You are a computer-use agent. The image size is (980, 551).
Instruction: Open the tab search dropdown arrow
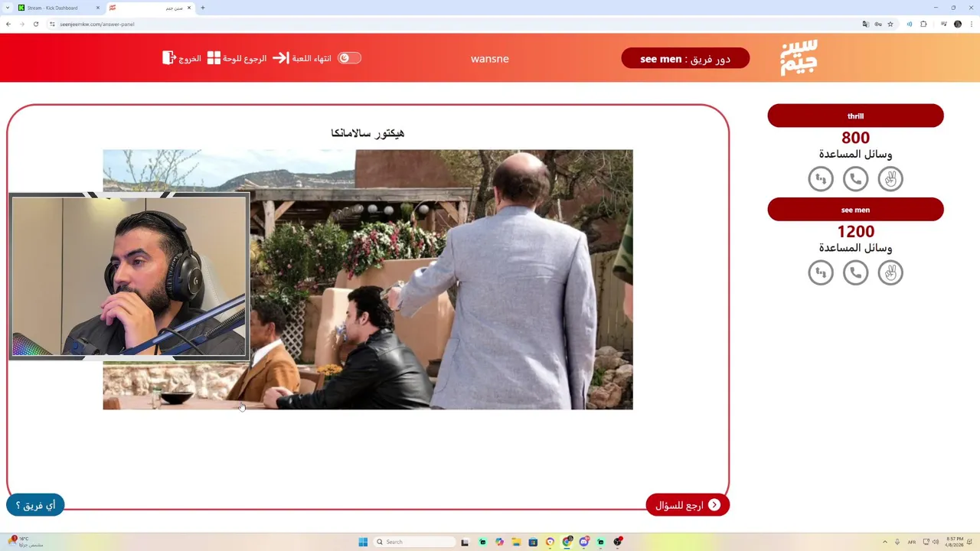pos(6,8)
